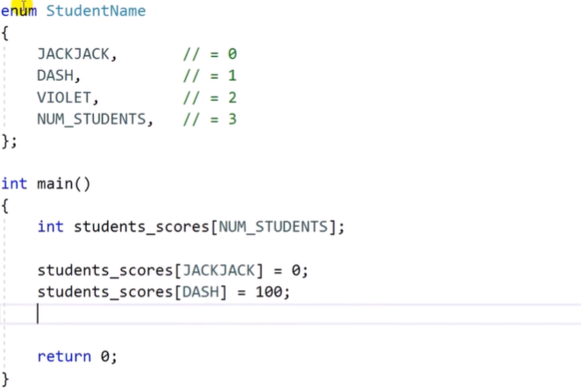Place cursor on the empty highlighted line
The width and height of the screenshot is (581, 392).
point(290,314)
